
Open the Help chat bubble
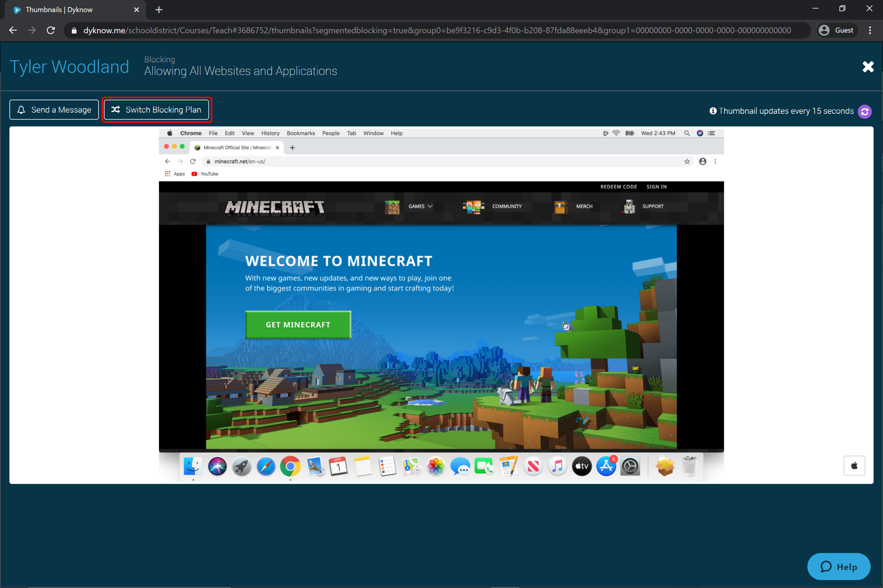point(839,567)
